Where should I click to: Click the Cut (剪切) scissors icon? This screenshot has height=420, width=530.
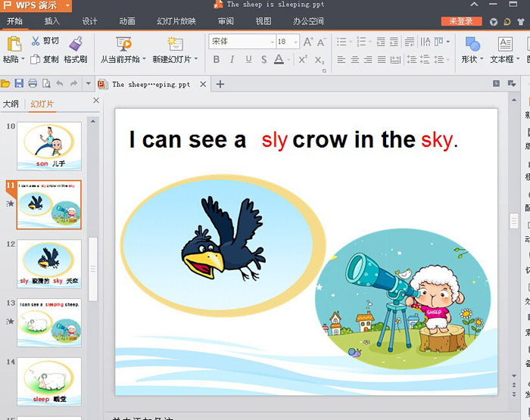coord(35,41)
